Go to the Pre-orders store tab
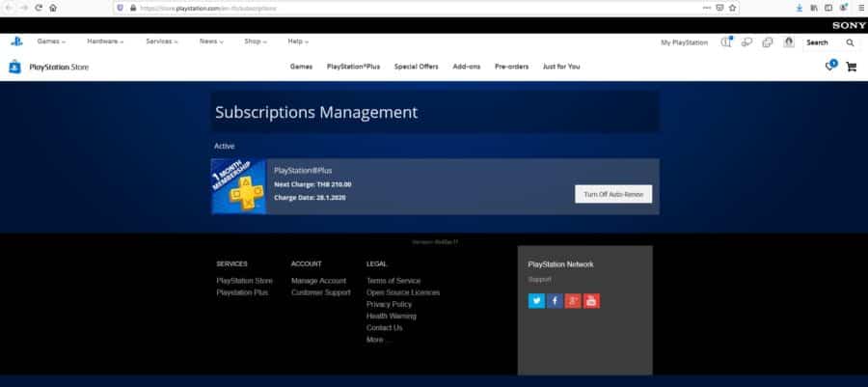The width and height of the screenshot is (868, 387). point(512,67)
